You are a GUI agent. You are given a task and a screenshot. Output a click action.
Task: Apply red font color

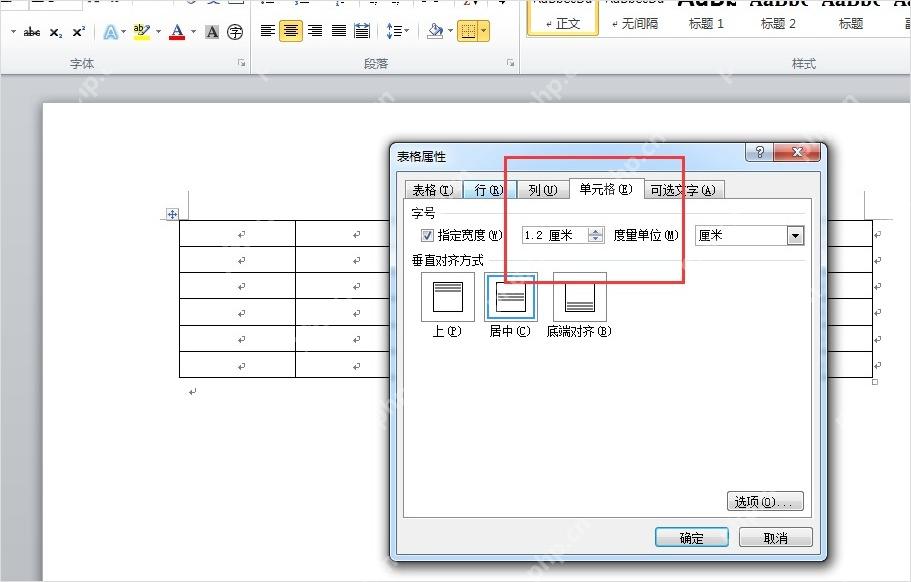(177, 32)
